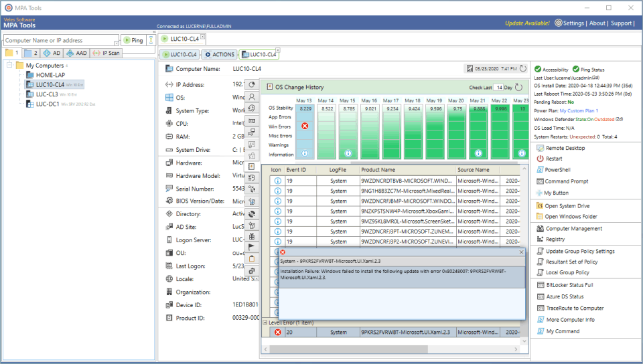Collapse the Level: Error group
This screenshot has width=643, height=364.
265,323
